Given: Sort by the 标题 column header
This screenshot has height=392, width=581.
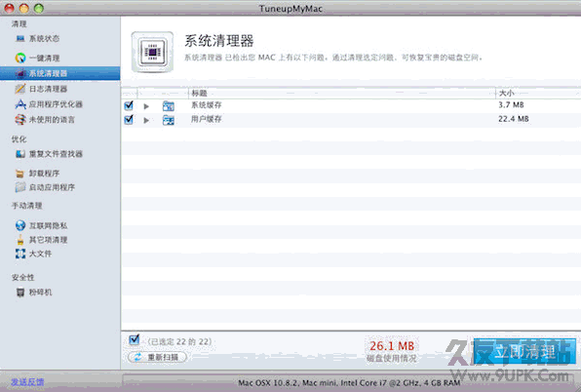Looking at the screenshot, I should (341, 93).
